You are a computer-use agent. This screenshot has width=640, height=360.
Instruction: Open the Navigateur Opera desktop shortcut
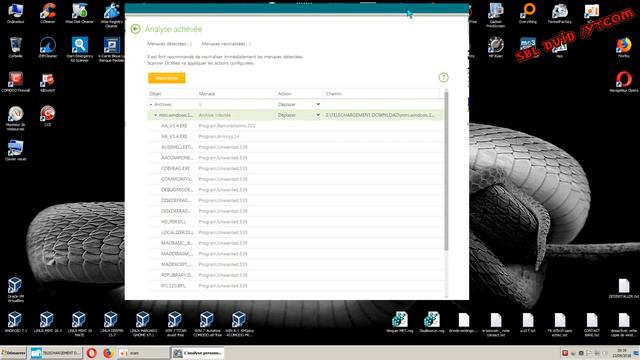click(624, 82)
